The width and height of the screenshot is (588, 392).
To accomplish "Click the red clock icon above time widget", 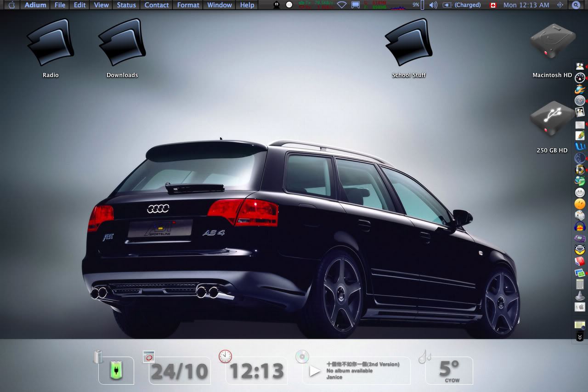I will [225, 356].
